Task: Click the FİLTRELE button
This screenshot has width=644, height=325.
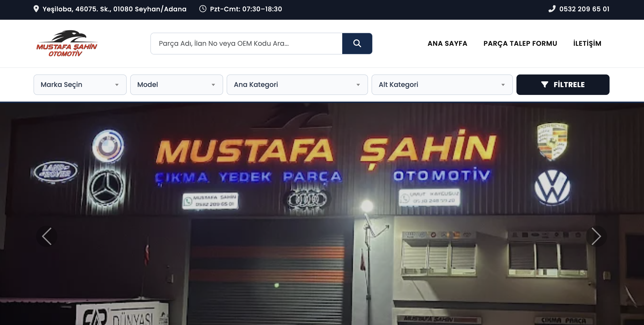Action: (x=563, y=85)
